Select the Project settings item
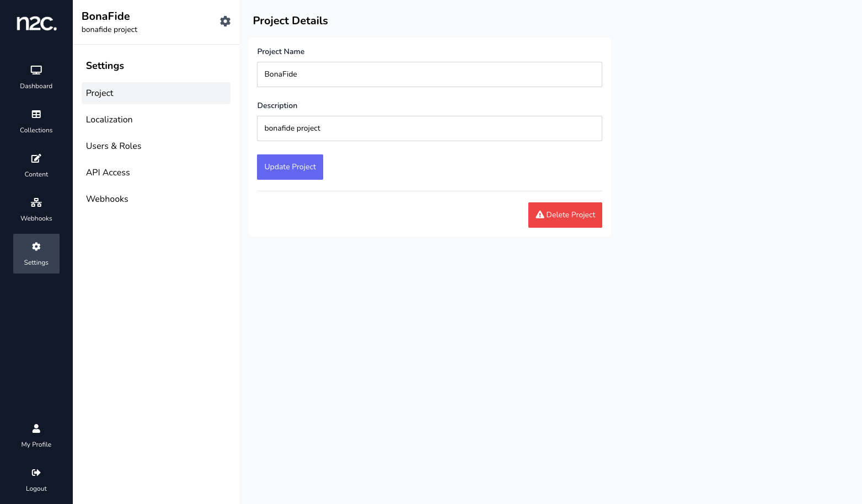Image resolution: width=862 pixels, height=504 pixels. click(x=156, y=93)
